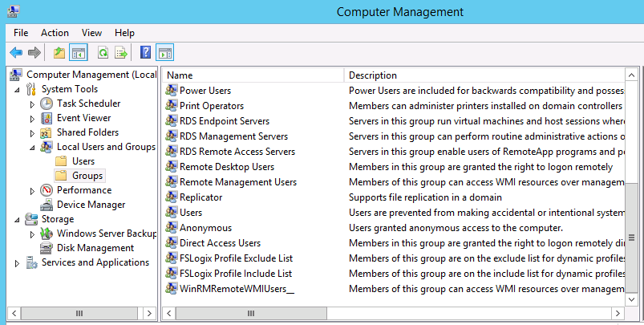Select the Print Operators group
The height and width of the screenshot is (325, 644).
[x=212, y=106]
